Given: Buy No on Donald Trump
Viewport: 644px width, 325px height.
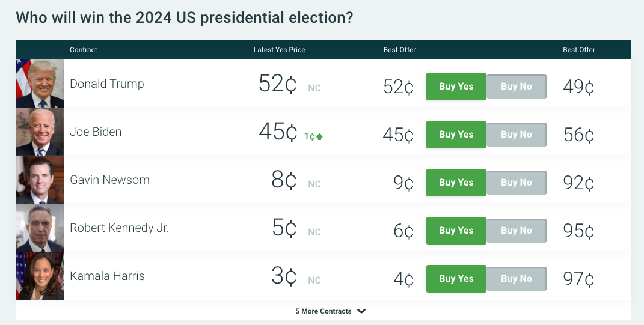Looking at the screenshot, I should (516, 87).
